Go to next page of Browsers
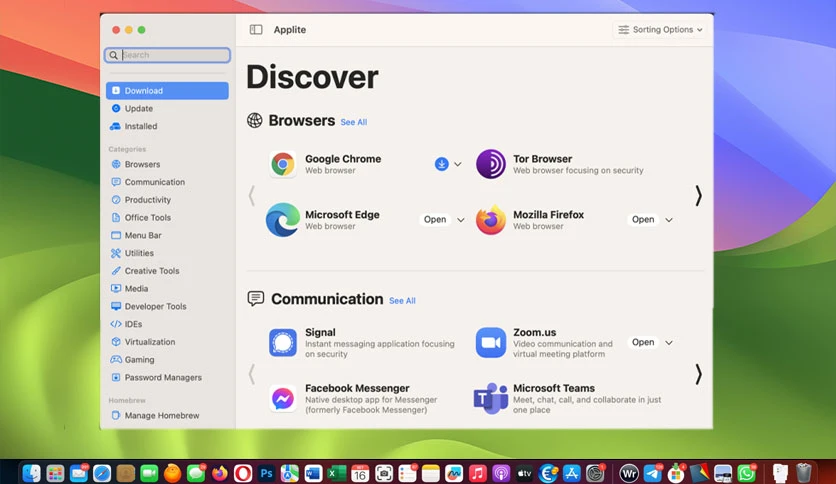This screenshot has width=836, height=484. (698, 196)
